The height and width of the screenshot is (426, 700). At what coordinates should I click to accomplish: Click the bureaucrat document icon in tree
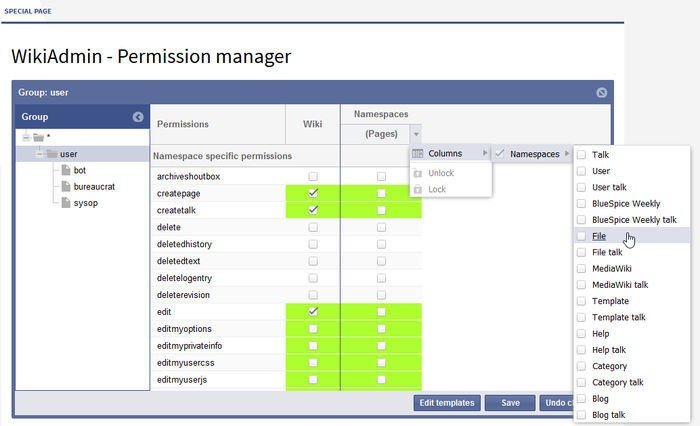(x=65, y=187)
